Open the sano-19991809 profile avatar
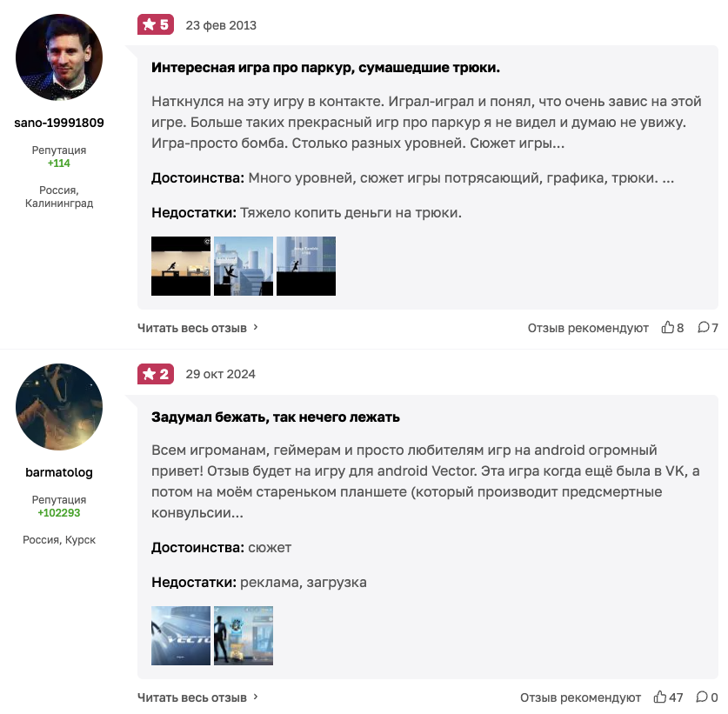 pos(59,57)
